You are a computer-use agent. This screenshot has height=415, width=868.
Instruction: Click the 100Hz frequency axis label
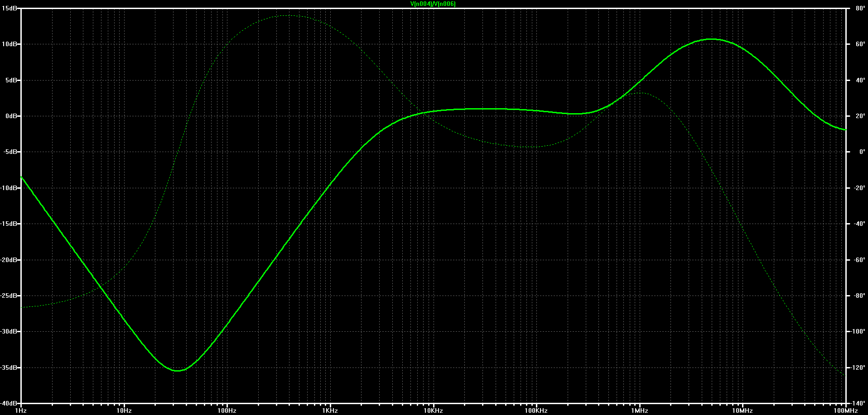tap(227, 410)
